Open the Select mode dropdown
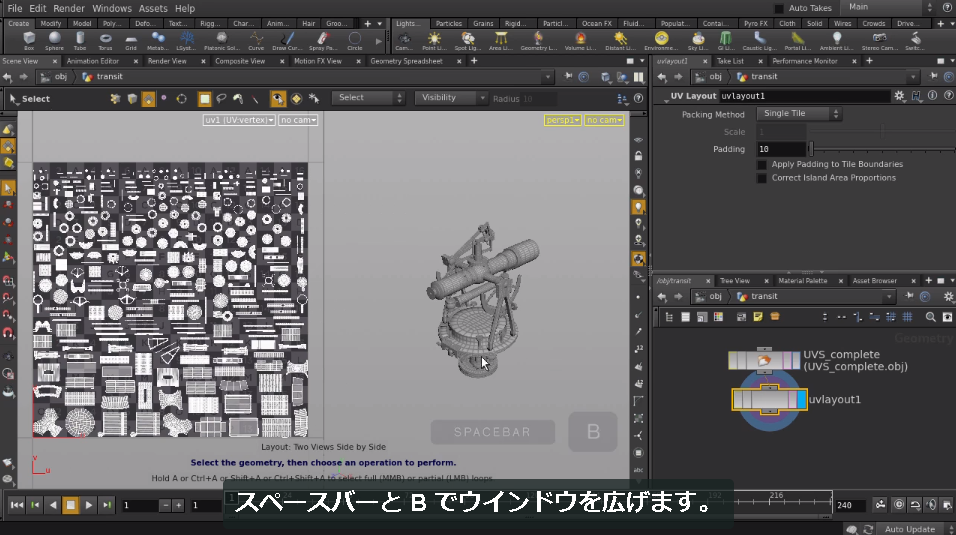The height and width of the screenshot is (535, 956). point(368,98)
